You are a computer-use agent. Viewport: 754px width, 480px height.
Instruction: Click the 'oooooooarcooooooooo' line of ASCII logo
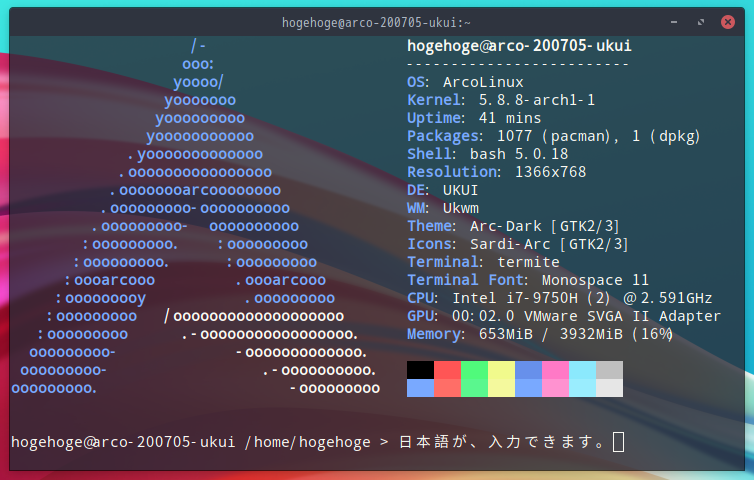point(195,190)
